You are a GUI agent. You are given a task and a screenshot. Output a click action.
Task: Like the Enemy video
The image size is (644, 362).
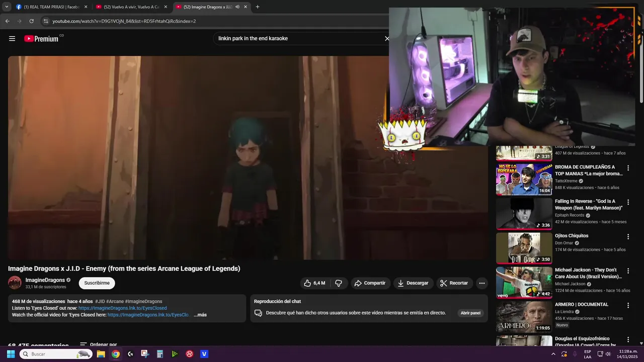314,283
